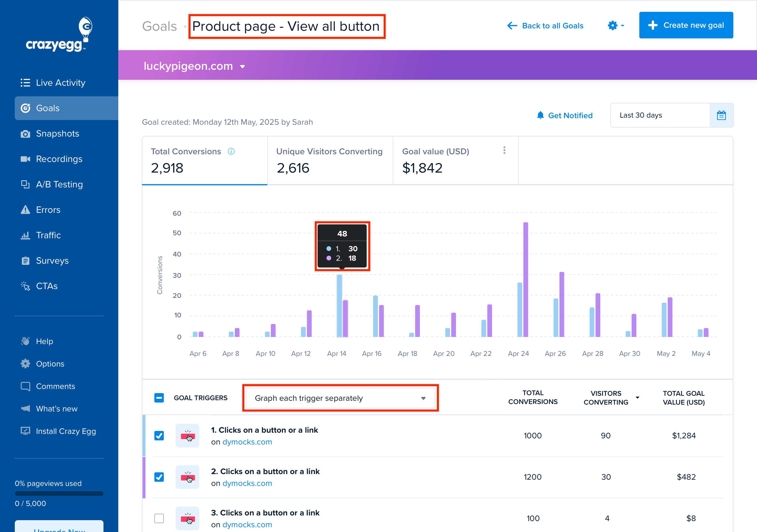Open the calendar date picker icon
The height and width of the screenshot is (532, 757).
tap(722, 115)
